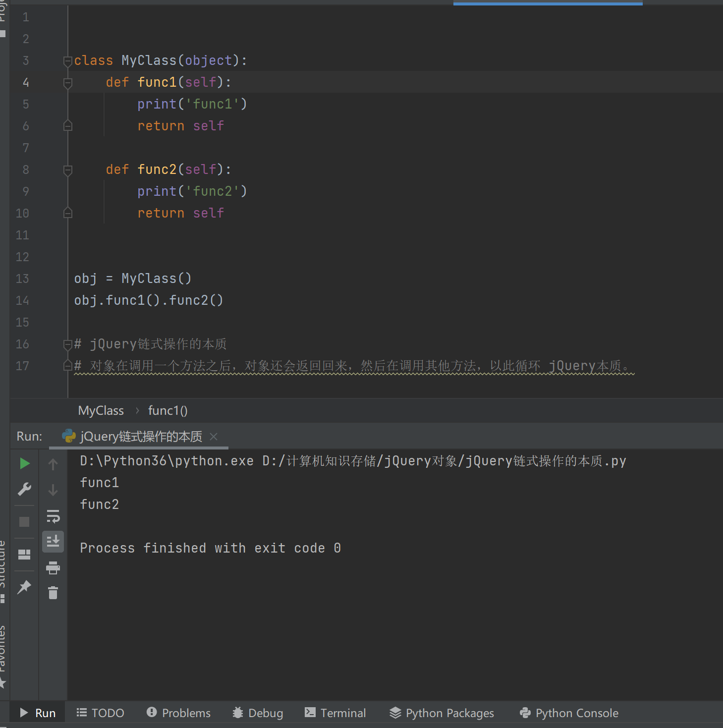Collapse the class MyClass fold marker
Screen dimensions: 723x728
pos(68,61)
